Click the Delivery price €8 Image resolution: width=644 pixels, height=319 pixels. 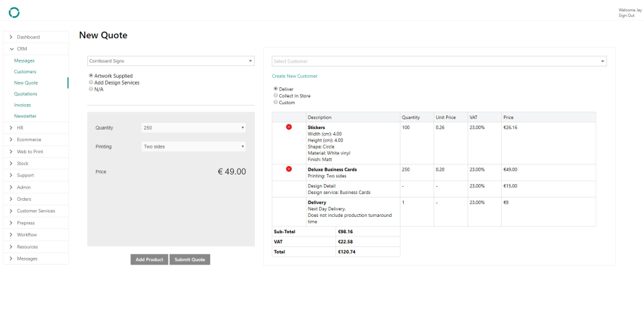(x=506, y=202)
